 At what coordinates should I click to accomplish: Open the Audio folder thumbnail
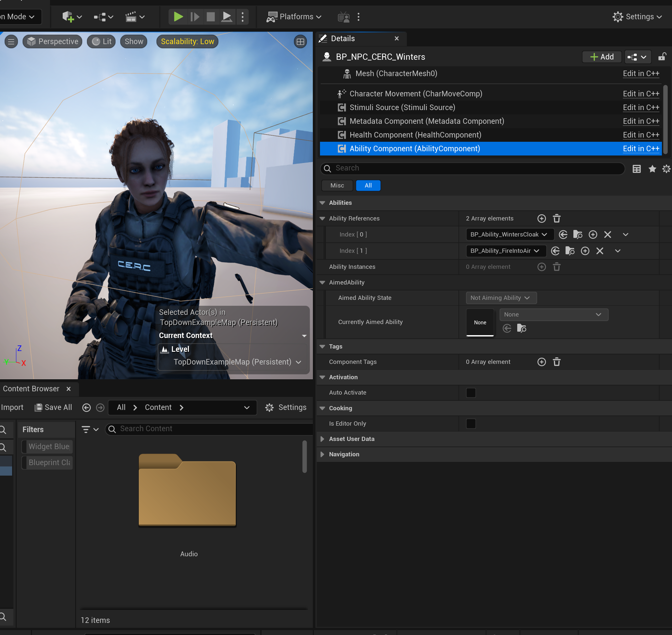coord(187,490)
